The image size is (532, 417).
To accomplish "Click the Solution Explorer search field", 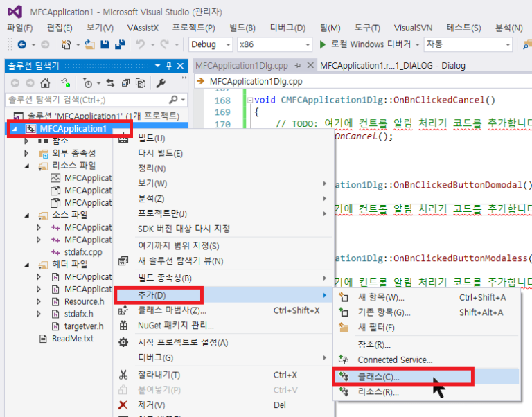I will (87, 100).
